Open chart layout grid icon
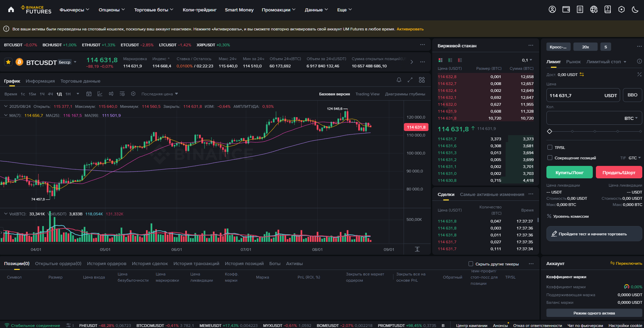644x328 pixels. point(422,80)
